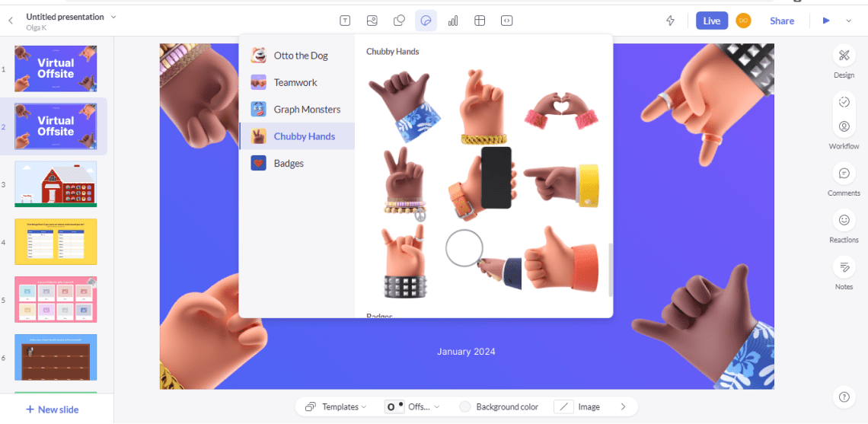Insert the magnifying glass hand sticker

(x=483, y=260)
